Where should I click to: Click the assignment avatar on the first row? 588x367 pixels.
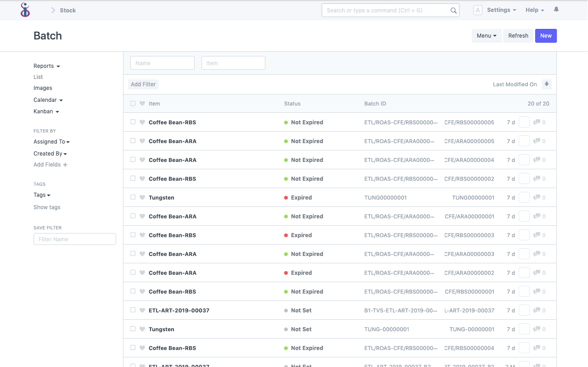click(x=524, y=122)
